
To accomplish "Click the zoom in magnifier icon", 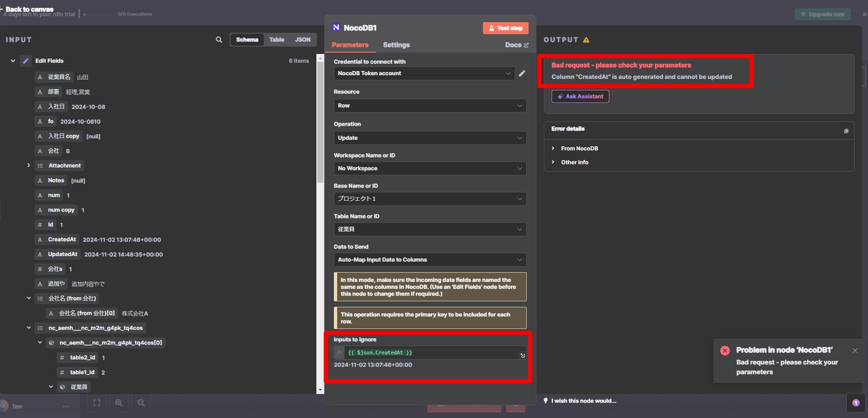I will click(x=119, y=403).
